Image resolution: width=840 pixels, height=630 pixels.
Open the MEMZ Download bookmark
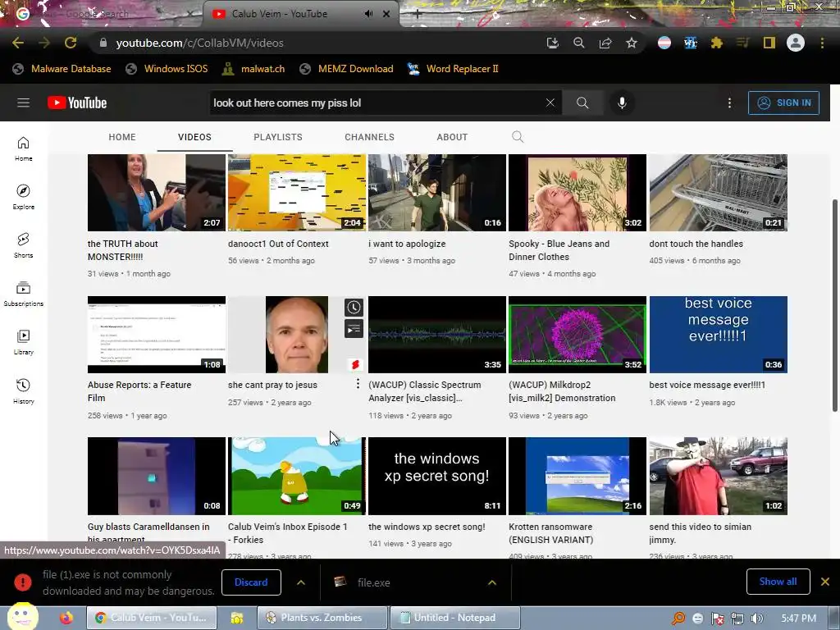346,69
